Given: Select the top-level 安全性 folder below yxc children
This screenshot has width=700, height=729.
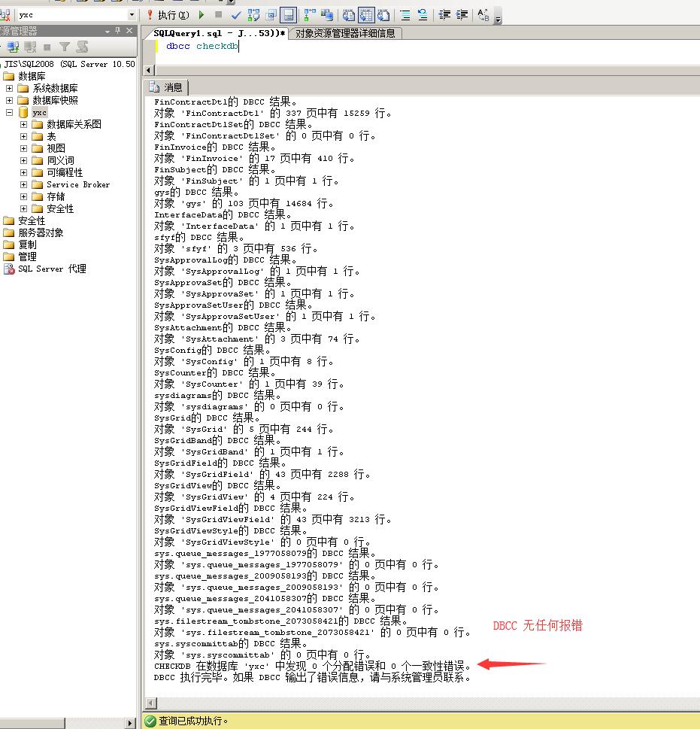Looking at the screenshot, I should point(32,221).
